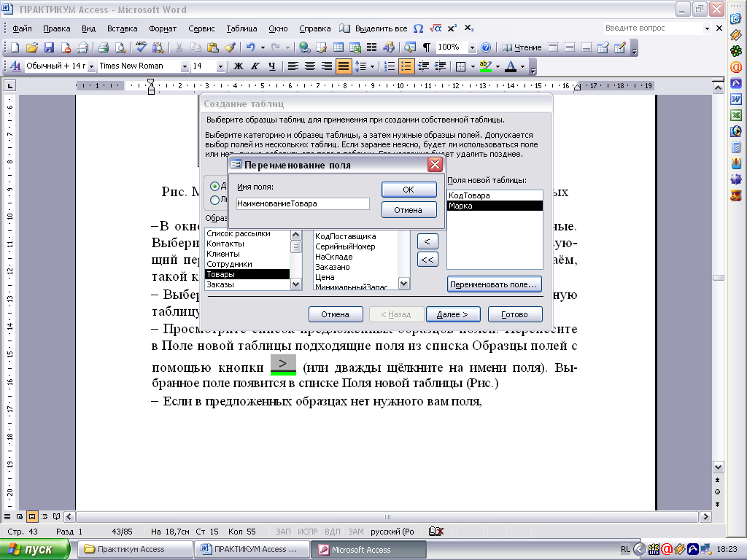Viewport: 747px width, 560px height.
Task: Decrease the paragraph indent
Action: click(423, 66)
